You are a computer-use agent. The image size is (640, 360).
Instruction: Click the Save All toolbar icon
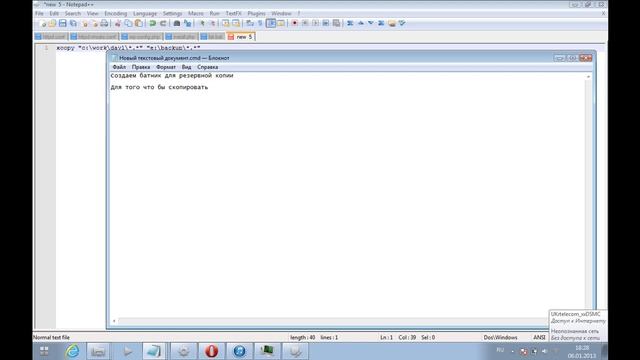pyautogui.click(x=73, y=23)
